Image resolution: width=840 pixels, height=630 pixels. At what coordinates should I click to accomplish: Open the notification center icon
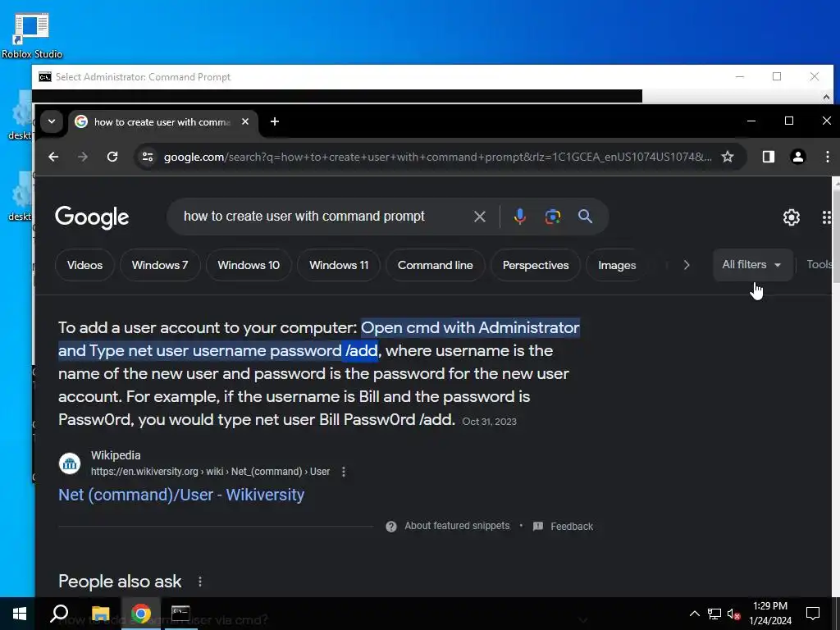813,614
